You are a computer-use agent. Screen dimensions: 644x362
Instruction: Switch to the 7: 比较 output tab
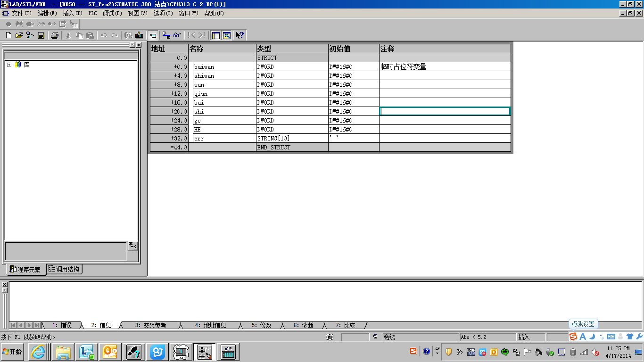click(345, 325)
